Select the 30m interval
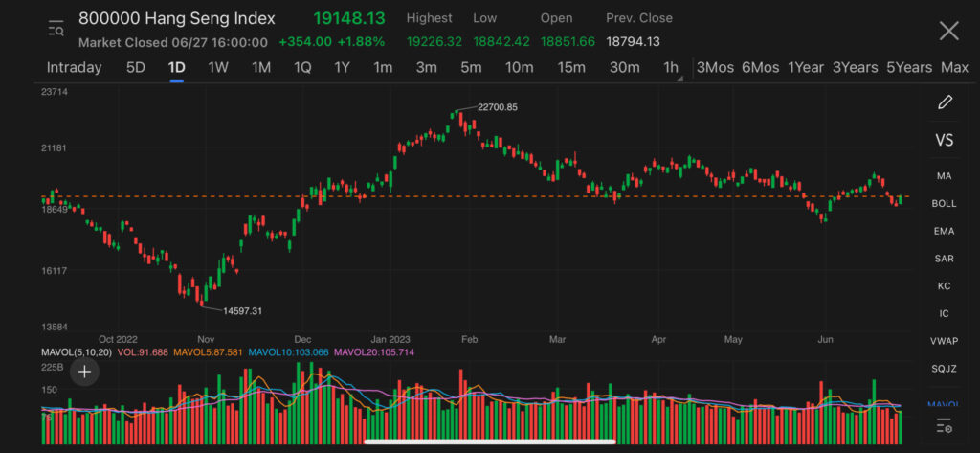This screenshot has width=980, height=453. click(x=624, y=68)
